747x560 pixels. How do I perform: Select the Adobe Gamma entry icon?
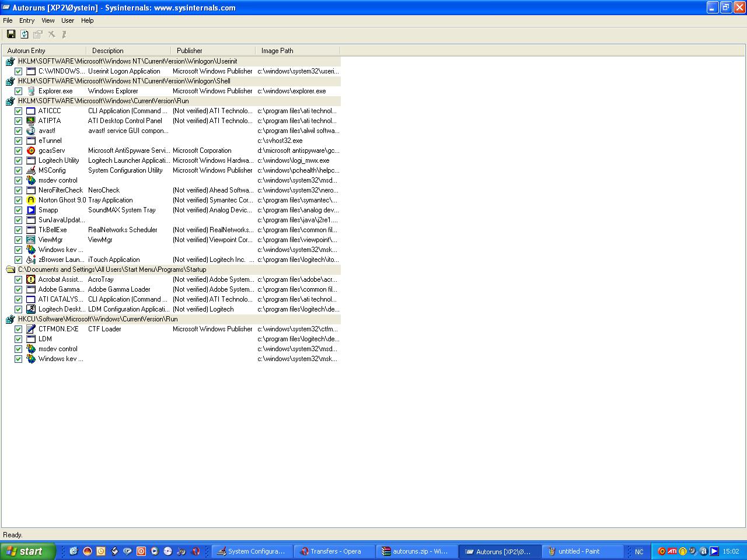(x=31, y=289)
